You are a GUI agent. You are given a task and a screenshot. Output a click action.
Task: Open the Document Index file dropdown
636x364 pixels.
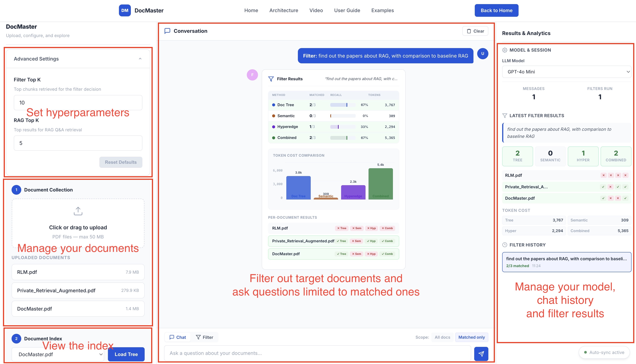pyautogui.click(x=58, y=354)
